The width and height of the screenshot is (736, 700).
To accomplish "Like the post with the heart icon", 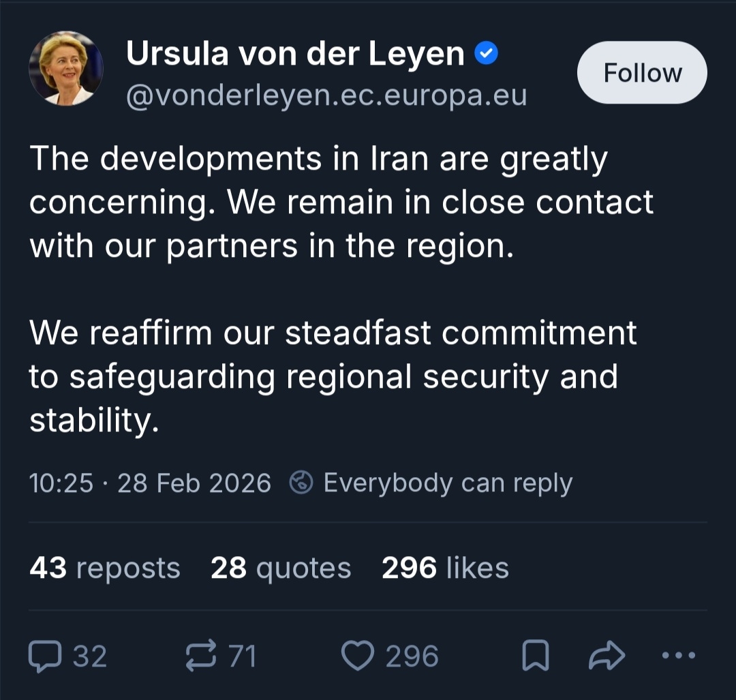I will tap(357, 656).
